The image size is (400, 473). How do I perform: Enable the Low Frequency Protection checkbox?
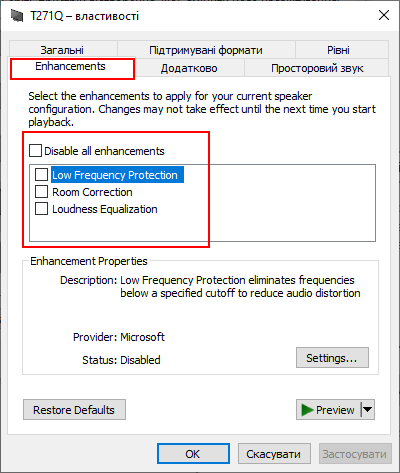[41, 174]
